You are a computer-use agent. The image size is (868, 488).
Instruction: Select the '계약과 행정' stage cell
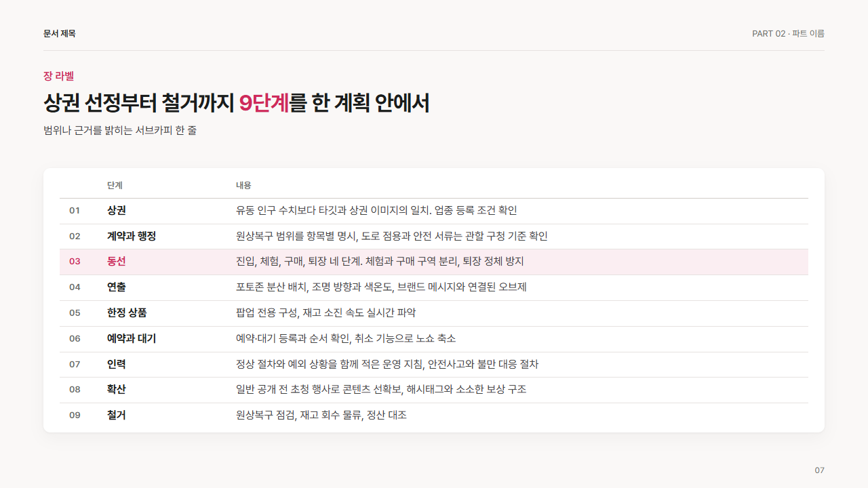click(132, 237)
